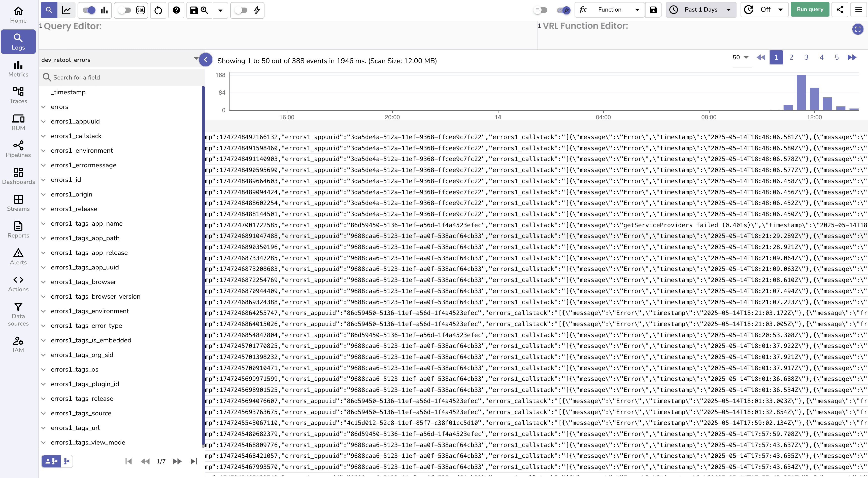Open the query help icon
868x478 pixels.
click(x=176, y=10)
